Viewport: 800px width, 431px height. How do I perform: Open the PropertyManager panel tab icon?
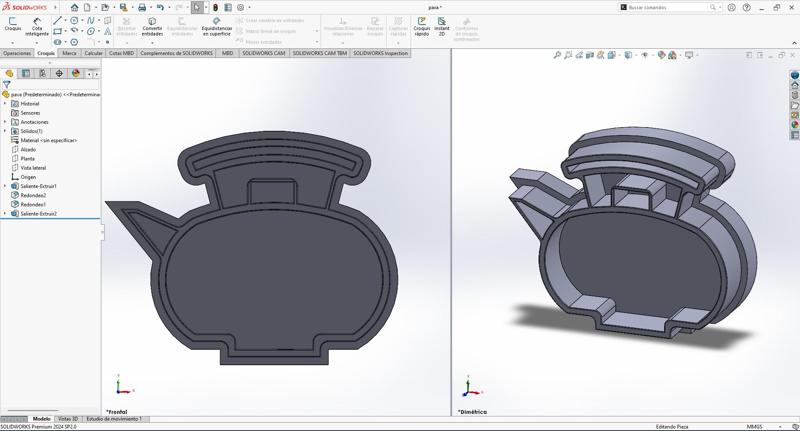pos(26,73)
